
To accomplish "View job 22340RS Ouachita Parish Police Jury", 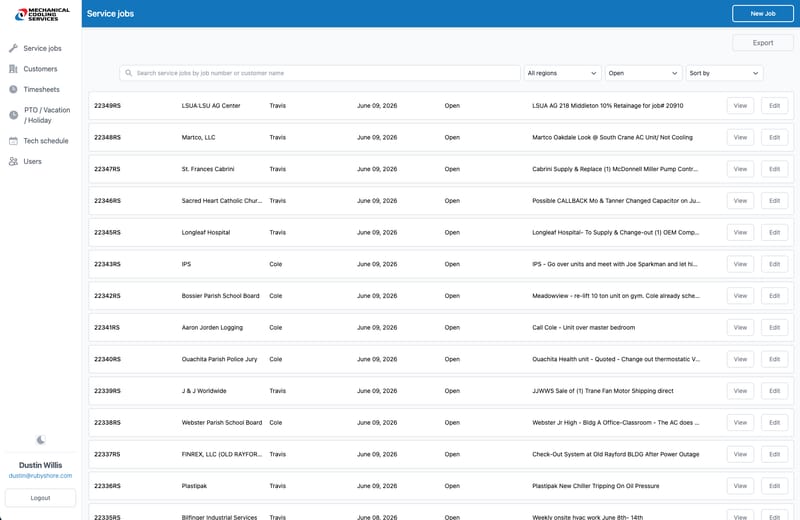I will tap(740, 359).
